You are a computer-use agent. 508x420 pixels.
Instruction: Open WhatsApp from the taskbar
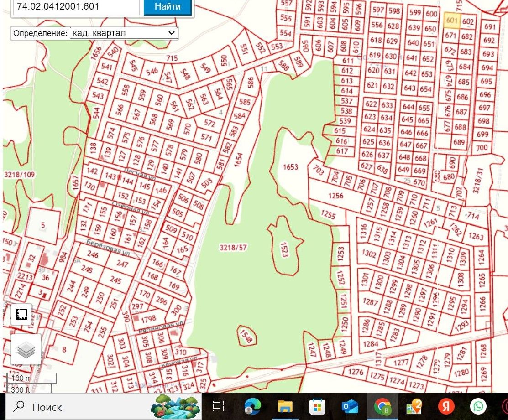(x=478, y=406)
